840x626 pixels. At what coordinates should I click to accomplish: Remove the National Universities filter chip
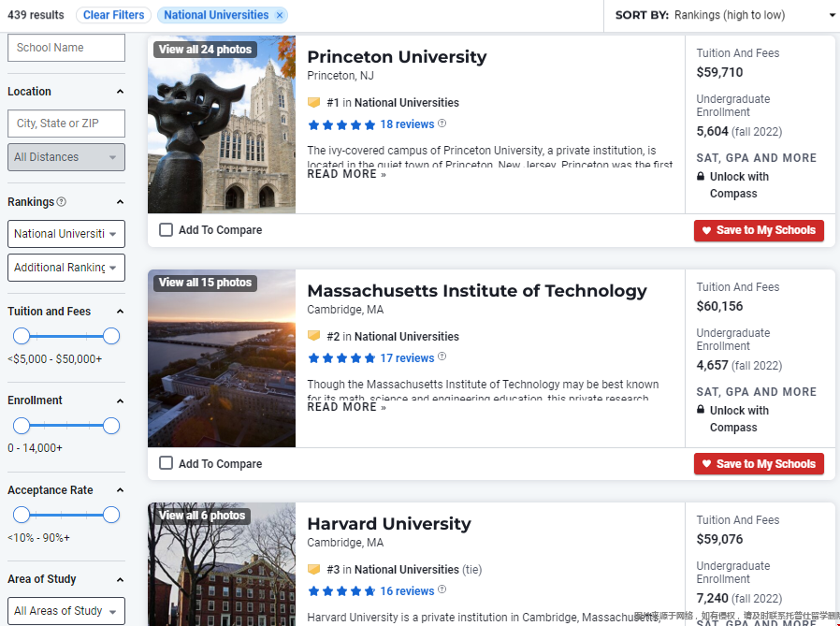279,16
